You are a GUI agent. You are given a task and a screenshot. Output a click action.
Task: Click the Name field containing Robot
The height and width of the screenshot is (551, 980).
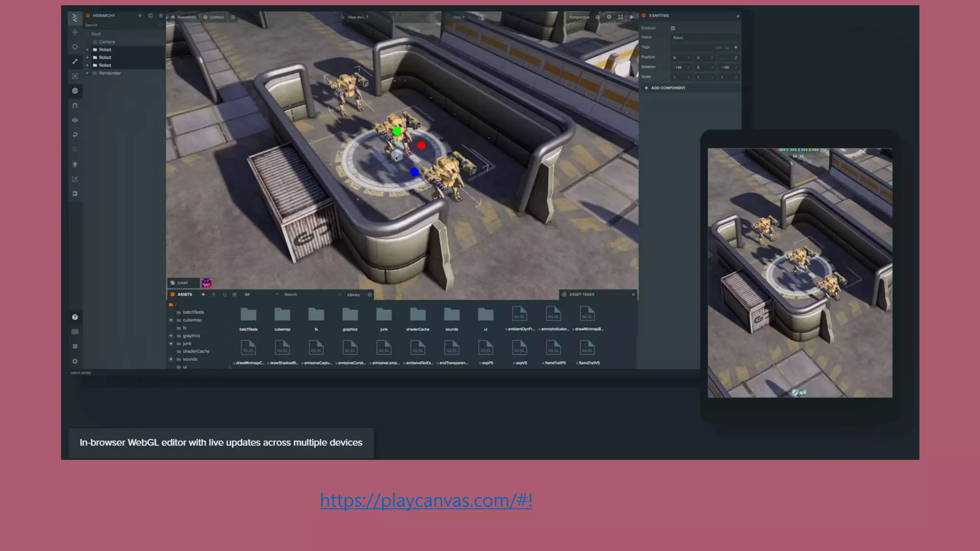705,38
